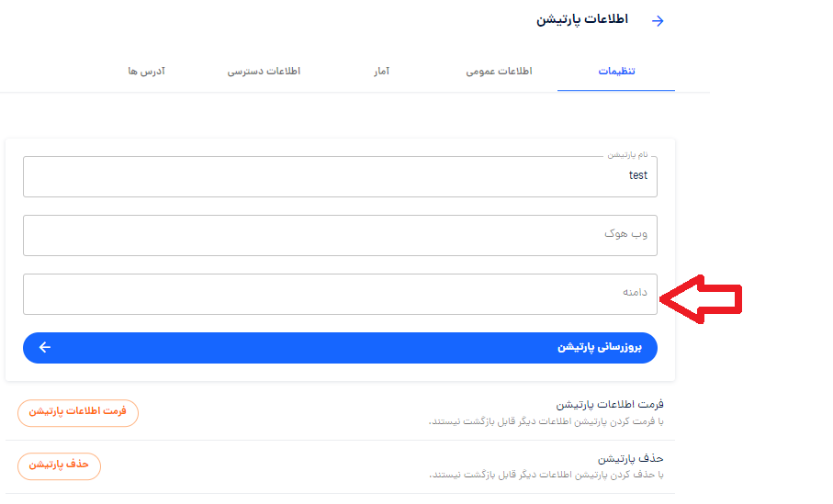Go to the اطلاعات دسترسی tab
The height and width of the screenshot is (504, 833).
coord(264,72)
